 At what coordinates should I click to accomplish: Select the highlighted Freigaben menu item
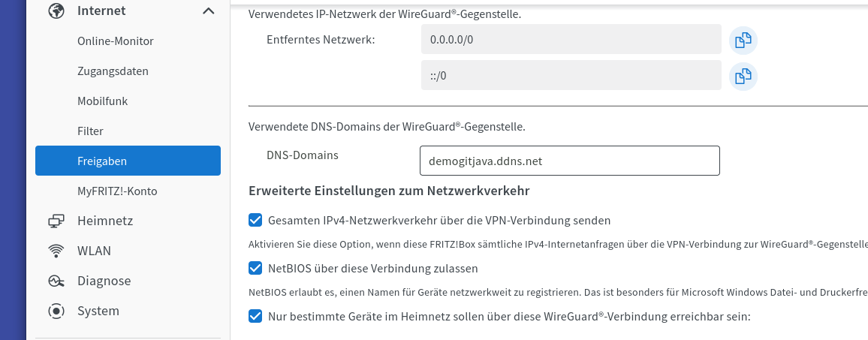(x=128, y=161)
